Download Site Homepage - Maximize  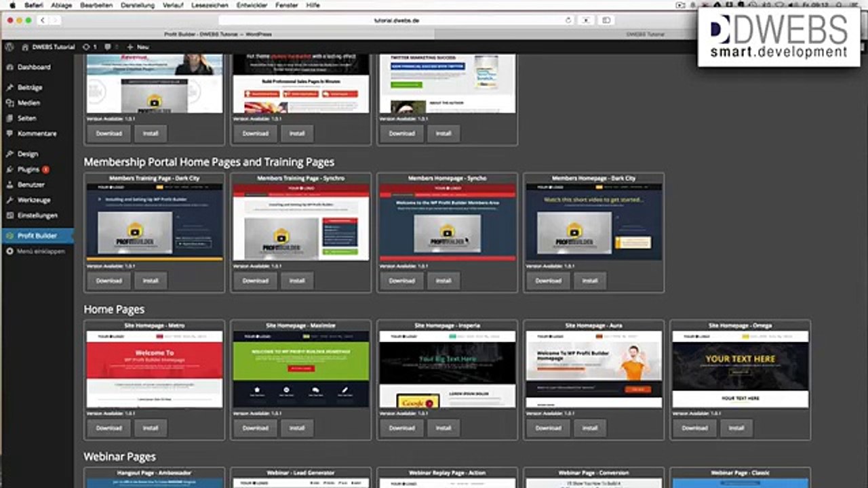click(x=256, y=428)
